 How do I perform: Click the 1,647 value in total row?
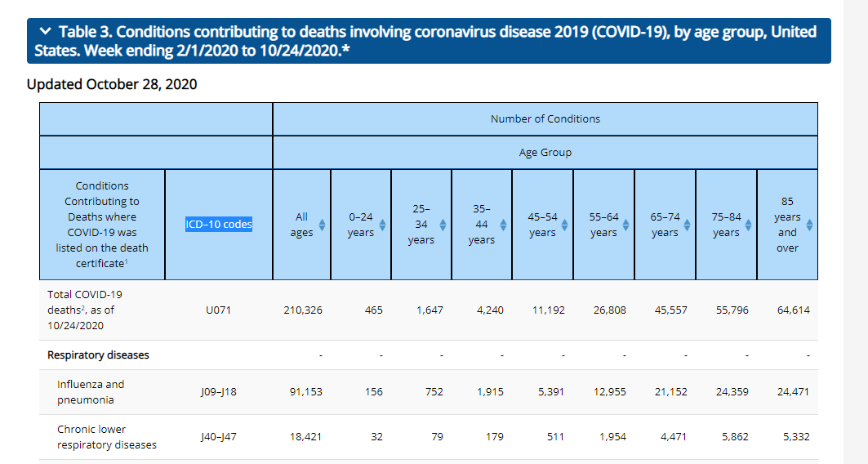(x=430, y=310)
